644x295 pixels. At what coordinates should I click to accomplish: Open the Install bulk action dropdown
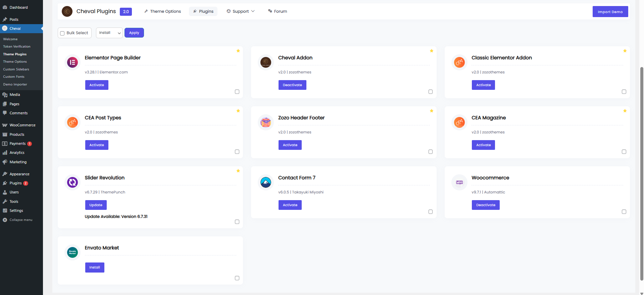point(109,33)
